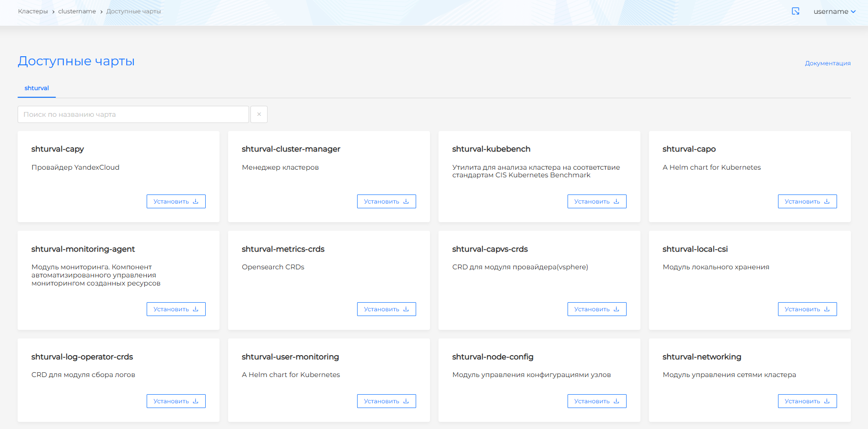Install the shturval-user-monitoring chart
The width and height of the screenshot is (868, 429).
click(x=386, y=401)
